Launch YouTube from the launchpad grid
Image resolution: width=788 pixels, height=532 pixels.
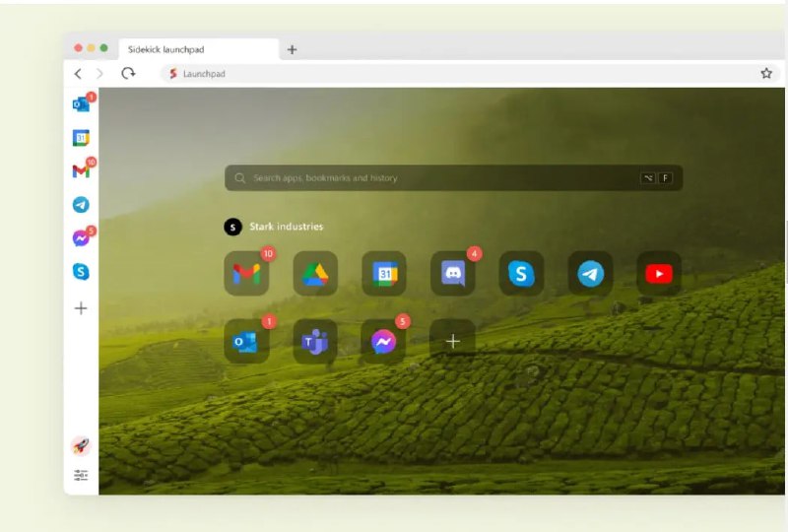click(659, 274)
